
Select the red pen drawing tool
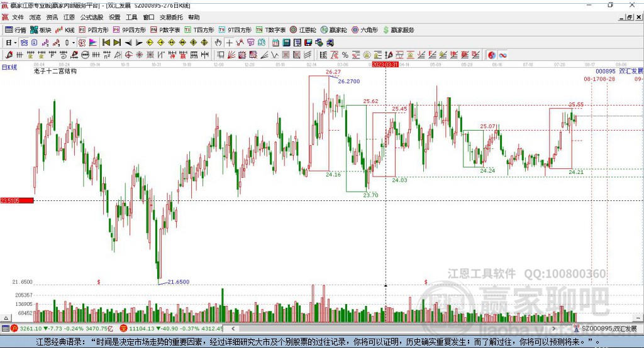click(9, 55)
